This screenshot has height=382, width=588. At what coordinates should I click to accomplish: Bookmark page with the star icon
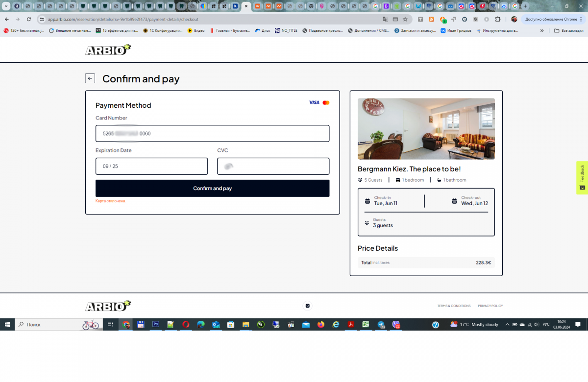tap(405, 19)
